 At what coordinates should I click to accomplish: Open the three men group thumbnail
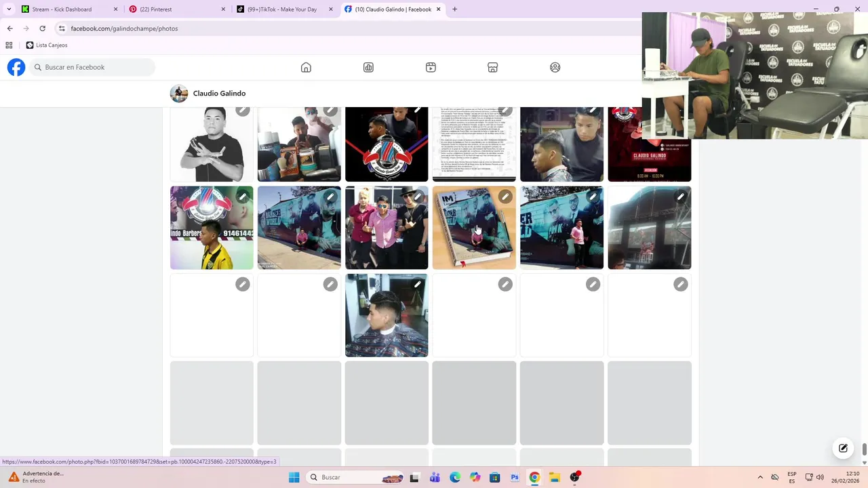pos(387,228)
